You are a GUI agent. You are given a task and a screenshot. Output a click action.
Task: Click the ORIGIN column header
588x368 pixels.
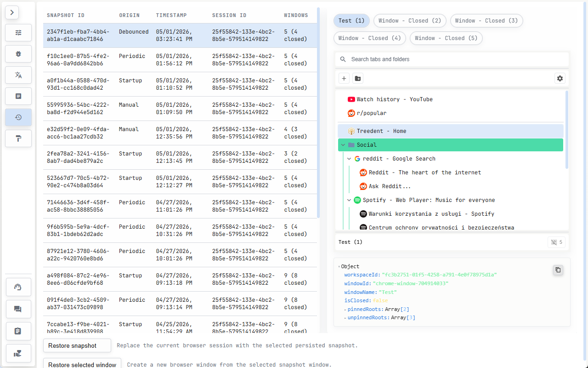[x=129, y=16]
